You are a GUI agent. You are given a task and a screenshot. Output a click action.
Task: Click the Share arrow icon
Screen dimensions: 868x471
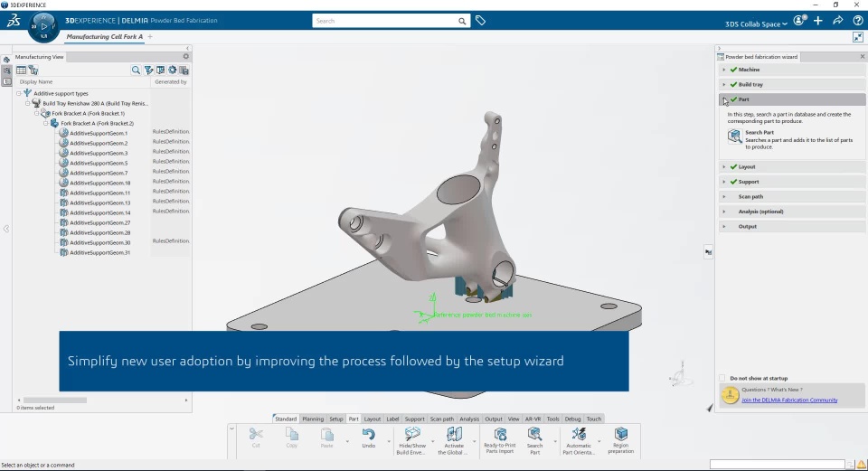(x=837, y=21)
